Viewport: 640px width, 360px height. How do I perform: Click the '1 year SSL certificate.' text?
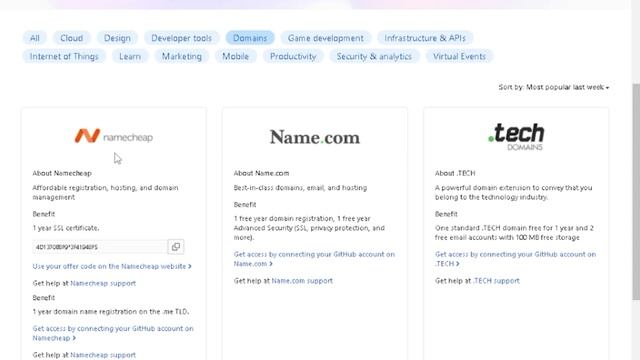coord(66,228)
